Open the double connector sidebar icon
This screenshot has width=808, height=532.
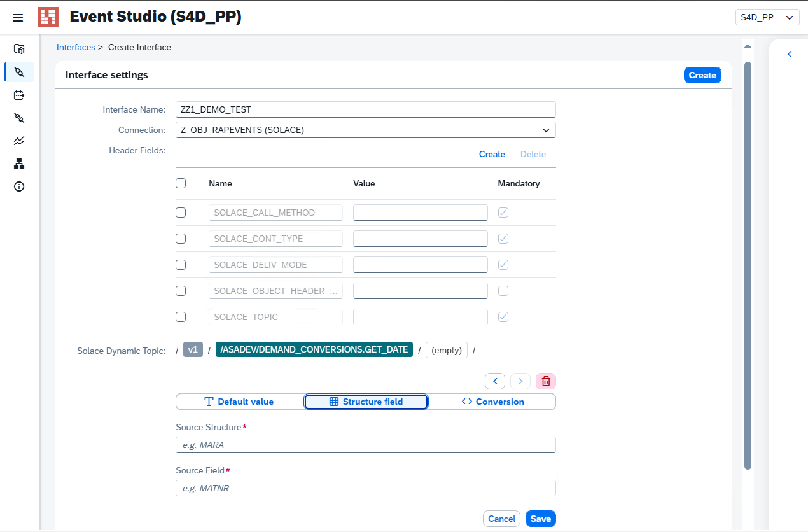point(19,118)
